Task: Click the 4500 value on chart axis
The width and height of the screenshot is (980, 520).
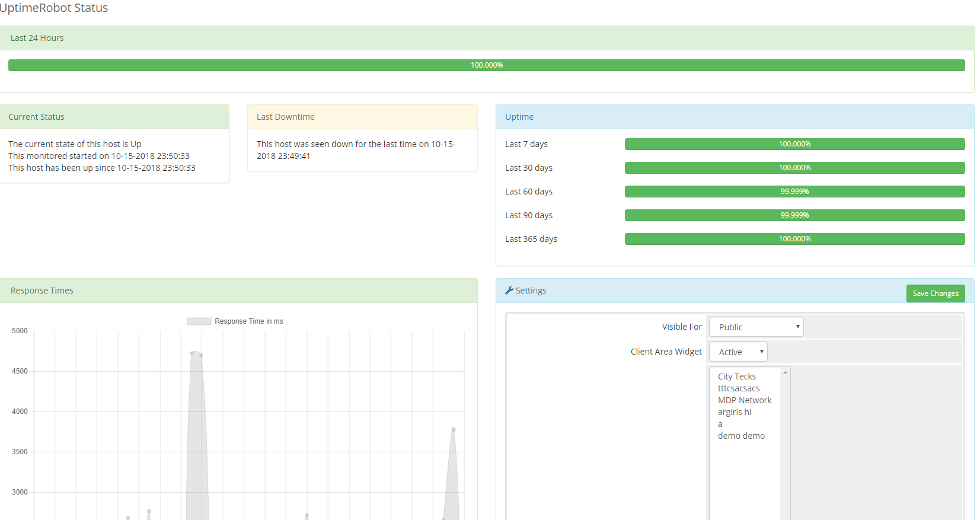Action: [20, 371]
